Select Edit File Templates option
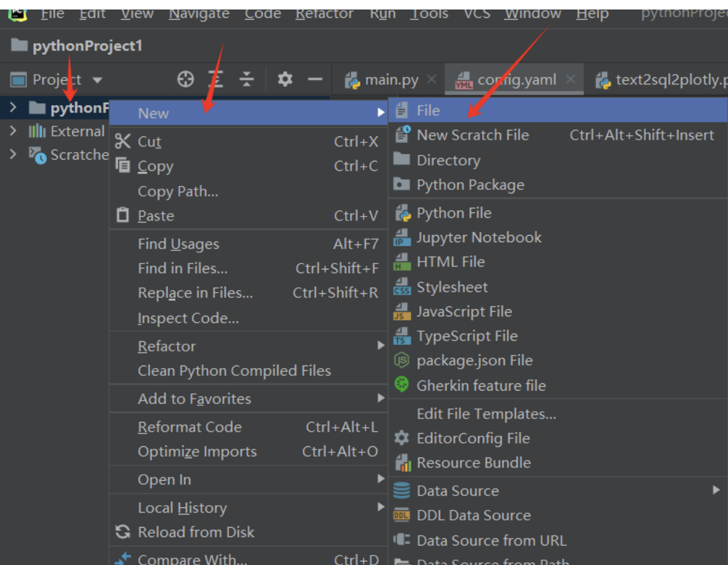The width and height of the screenshot is (728, 565). point(486,414)
